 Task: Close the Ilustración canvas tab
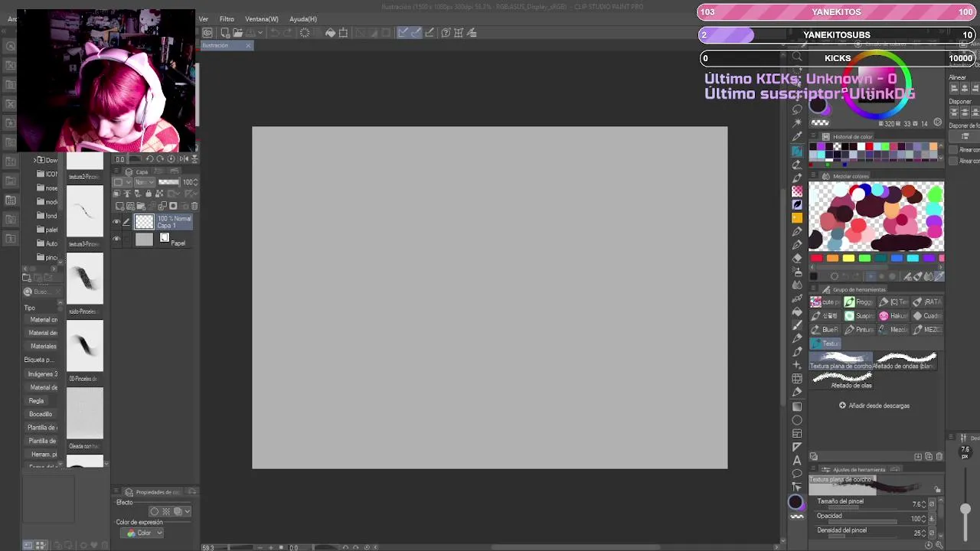click(248, 45)
